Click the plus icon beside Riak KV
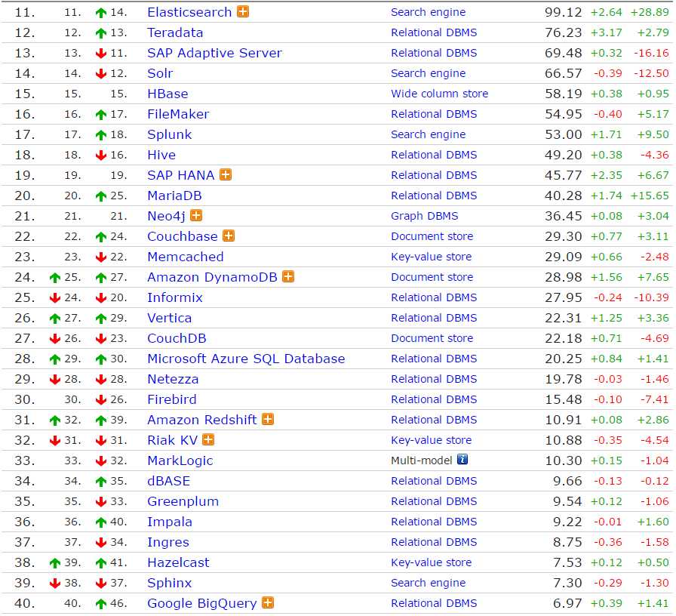The width and height of the screenshot is (676, 616). tap(208, 439)
